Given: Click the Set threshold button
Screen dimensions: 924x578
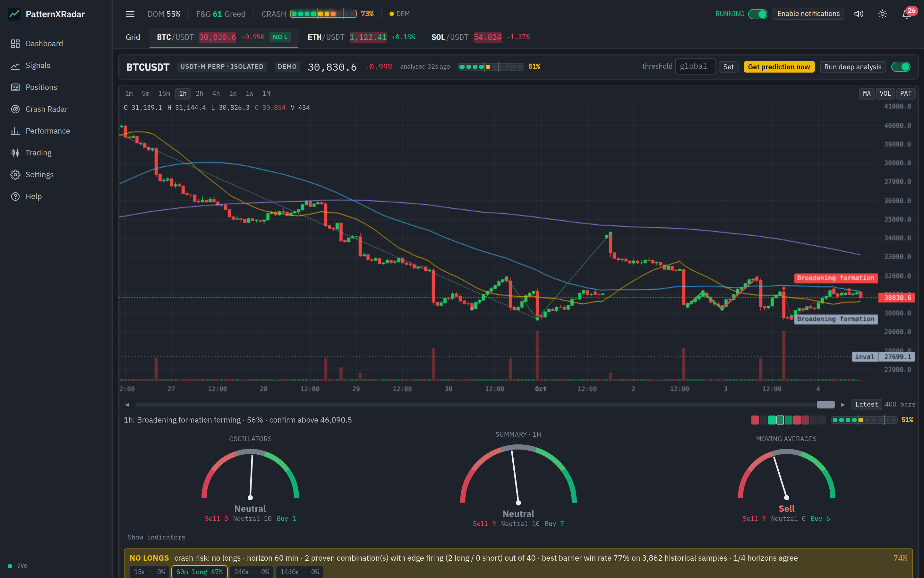Looking at the screenshot, I should (x=728, y=67).
